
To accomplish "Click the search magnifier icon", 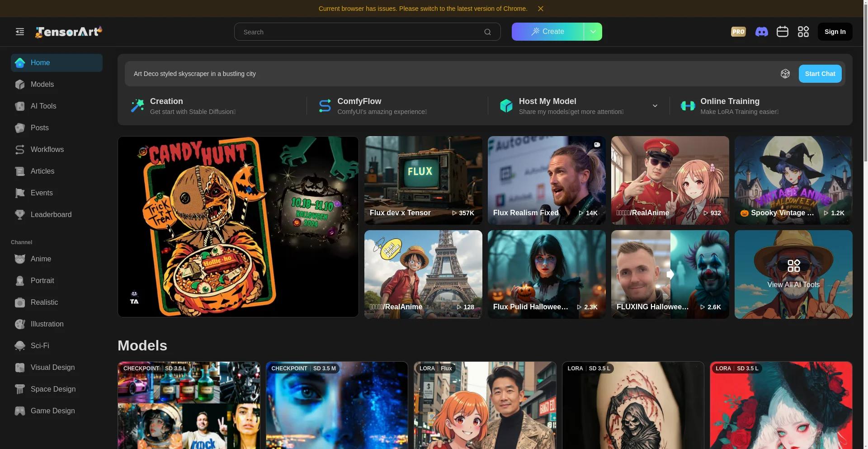I will tap(487, 32).
